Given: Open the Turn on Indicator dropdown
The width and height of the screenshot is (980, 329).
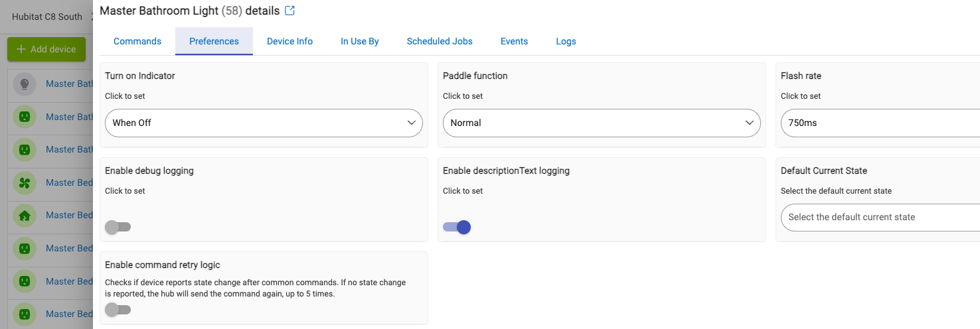Looking at the screenshot, I should [264, 123].
